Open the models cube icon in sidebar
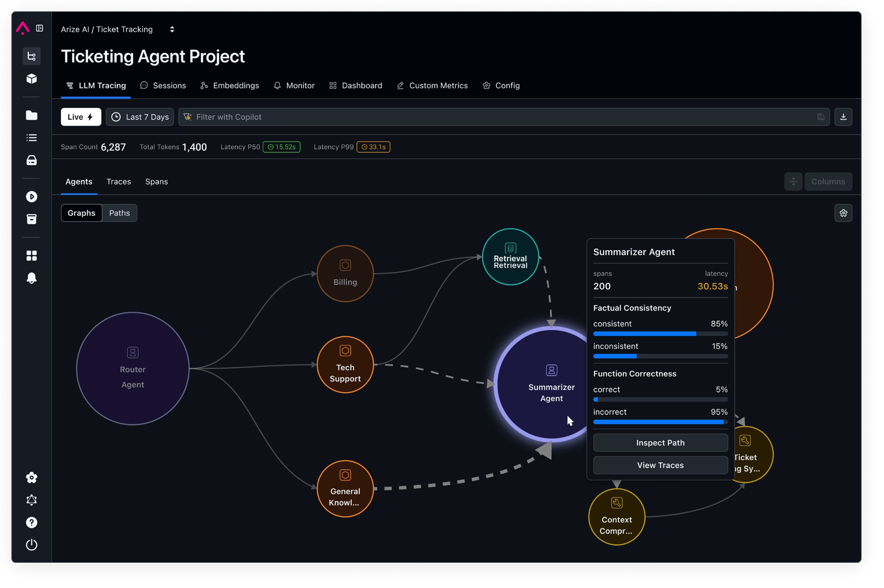 (31, 79)
